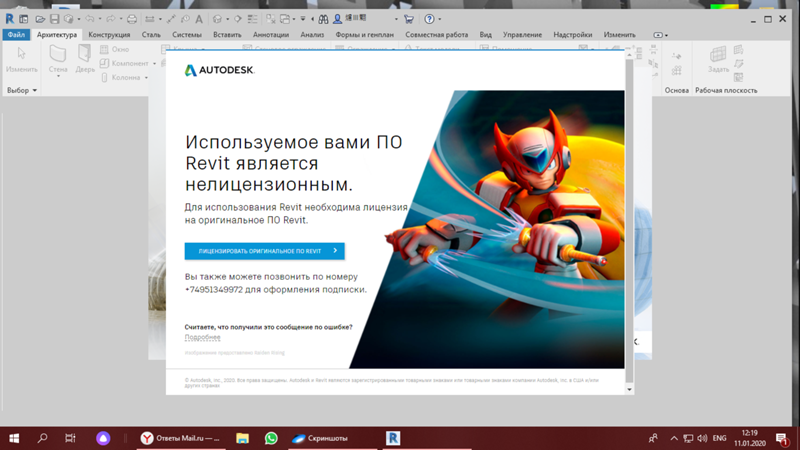Image resolution: width=800 pixels, height=450 pixels.
Task: Click the Grid icon in Основа panel
Action: (x=677, y=70)
